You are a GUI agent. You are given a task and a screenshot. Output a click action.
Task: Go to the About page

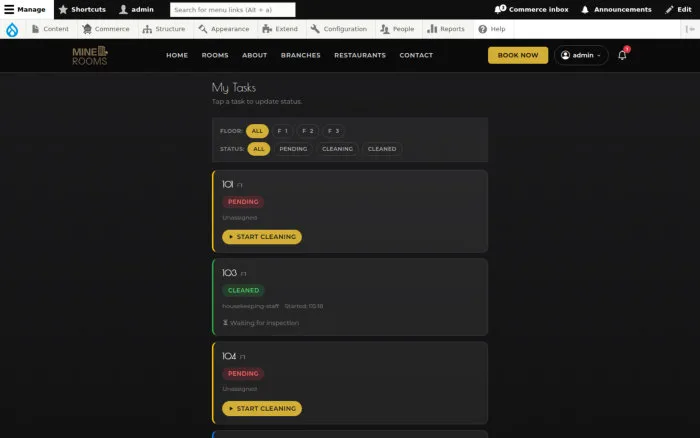coord(254,55)
